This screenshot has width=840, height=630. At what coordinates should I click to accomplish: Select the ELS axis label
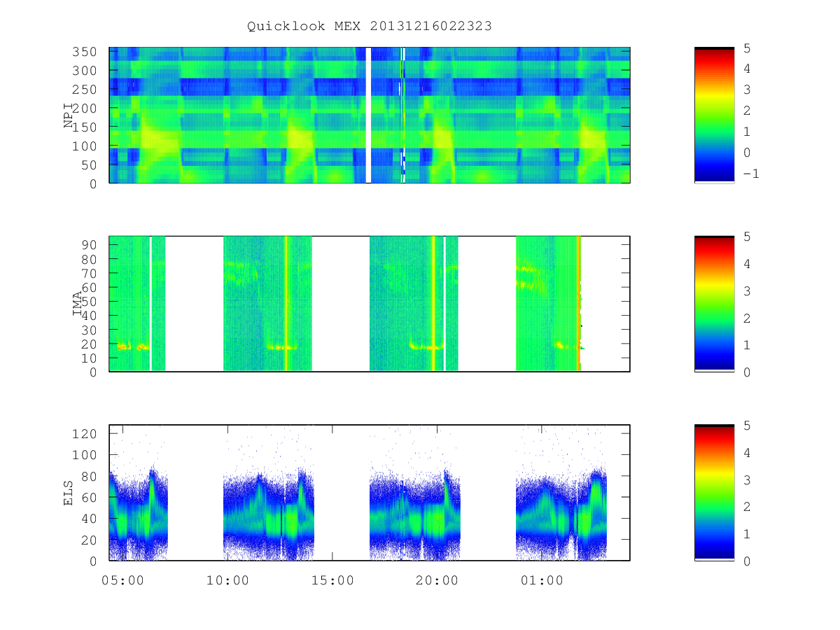69,492
